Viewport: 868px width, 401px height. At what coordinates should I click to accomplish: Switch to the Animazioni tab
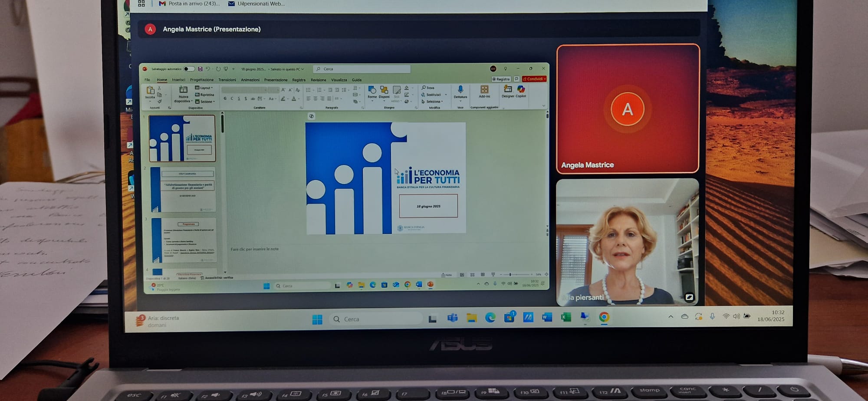pyautogui.click(x=250, y=80)
